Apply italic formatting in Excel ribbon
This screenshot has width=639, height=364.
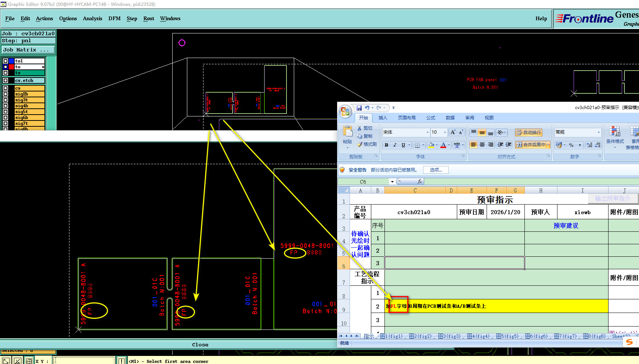click(x=395, y=145)
